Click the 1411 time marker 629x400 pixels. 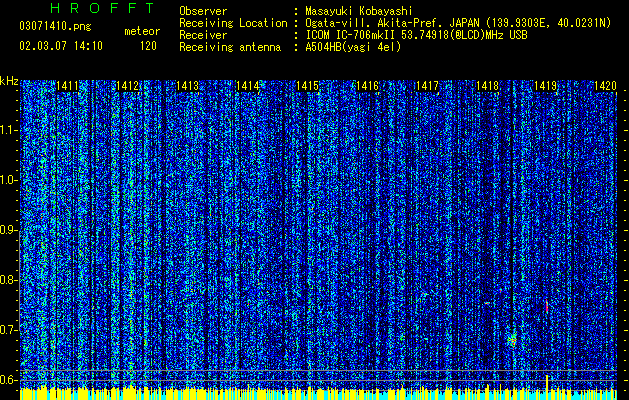click(x=67, y=86)
